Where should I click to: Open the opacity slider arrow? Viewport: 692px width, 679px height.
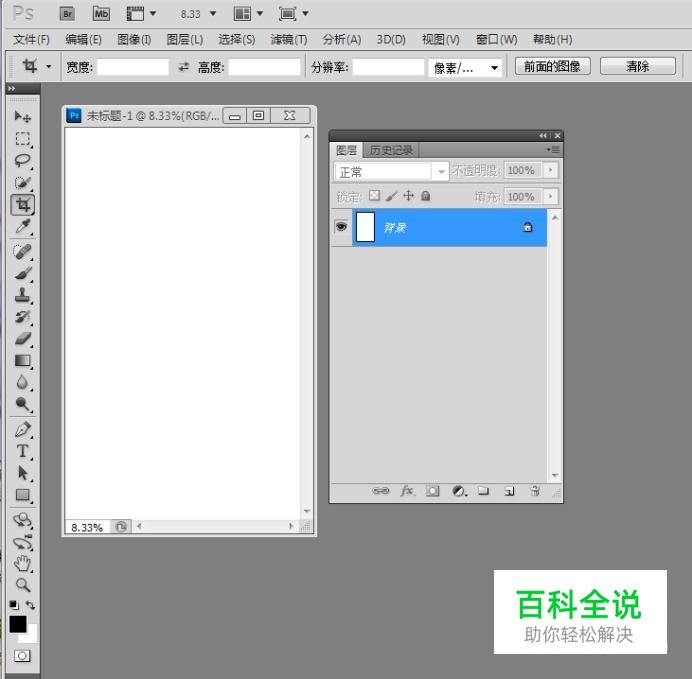[x=550, y=170]
